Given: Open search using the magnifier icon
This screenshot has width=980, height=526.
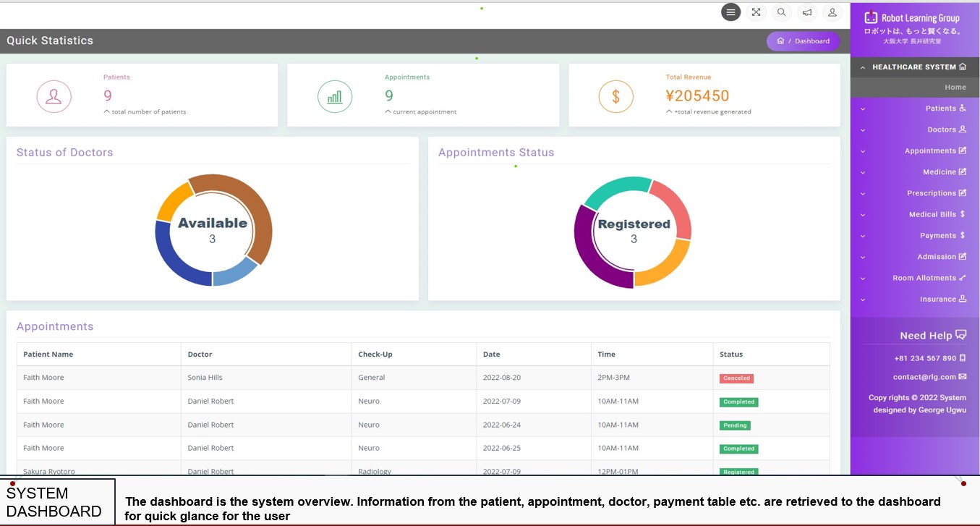Looking at the screenshot, I should click(781, 12).
